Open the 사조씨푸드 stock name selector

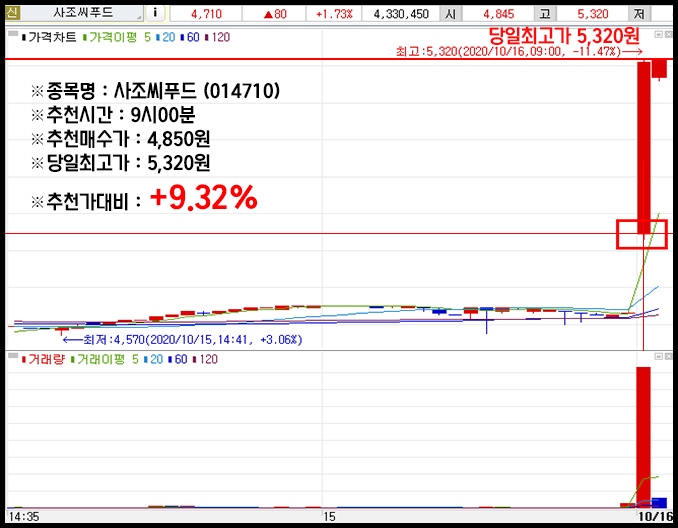82,13
